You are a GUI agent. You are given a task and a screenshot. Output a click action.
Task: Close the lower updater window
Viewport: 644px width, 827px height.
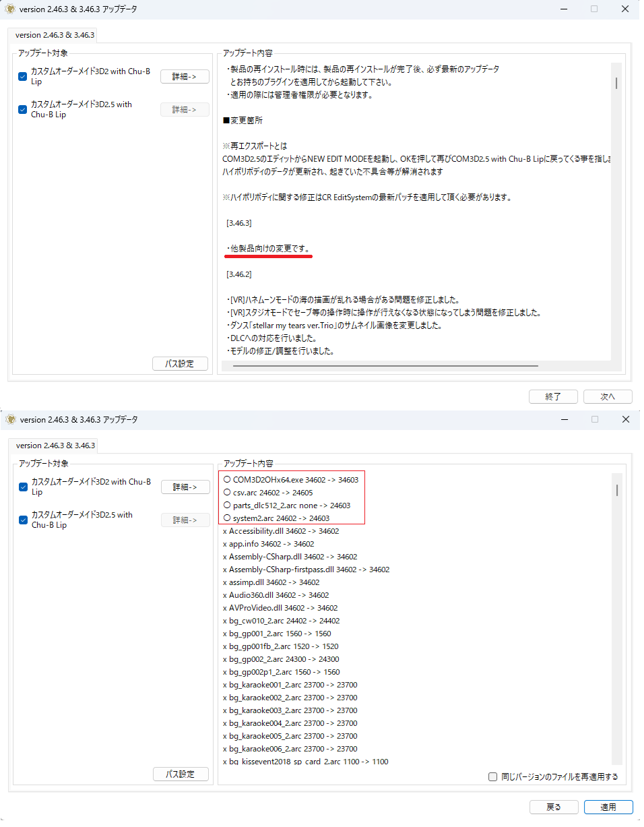point(626,419)
